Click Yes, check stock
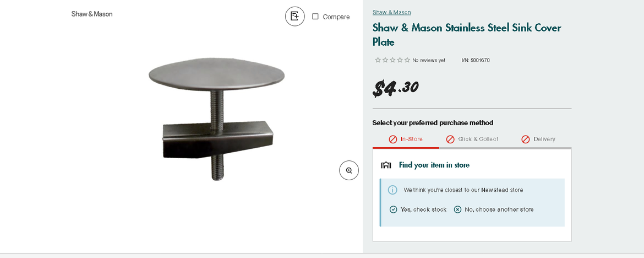Image resolution: width=644 pixels, height=258 pixels. pos(423,209)
